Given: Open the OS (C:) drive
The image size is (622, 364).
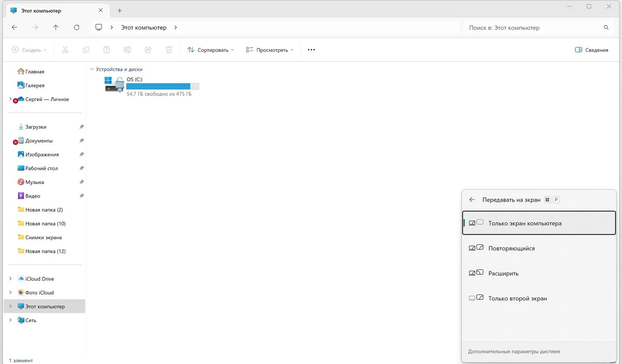Looking at the screenshot, I should click(x=152, y=86).
